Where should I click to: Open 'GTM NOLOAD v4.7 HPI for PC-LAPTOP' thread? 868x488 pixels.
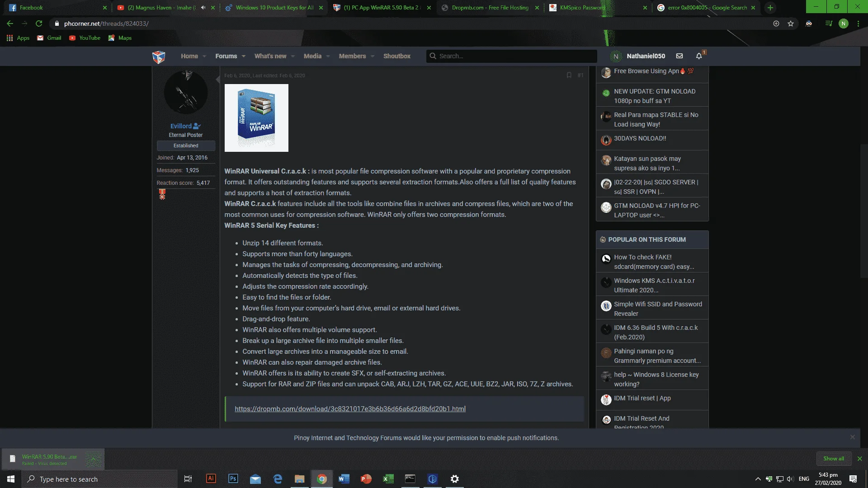tap(656, 210)
